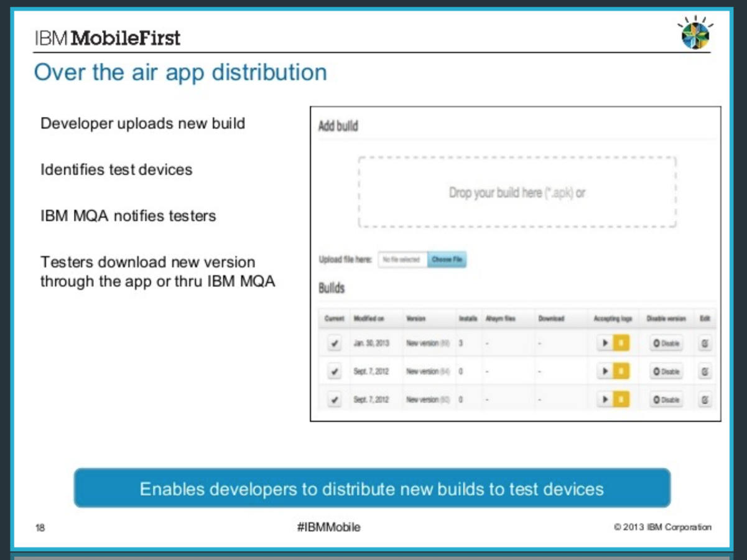Click Disable button for the Jan. 30, 2013 build

coord(666,343)
